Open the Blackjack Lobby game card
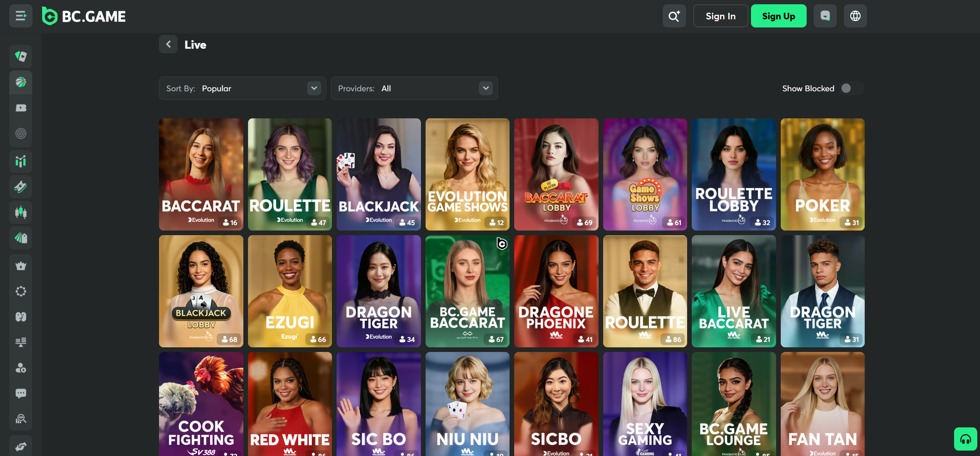This screenshot has height=456, width=980. (x=201, y=291)
